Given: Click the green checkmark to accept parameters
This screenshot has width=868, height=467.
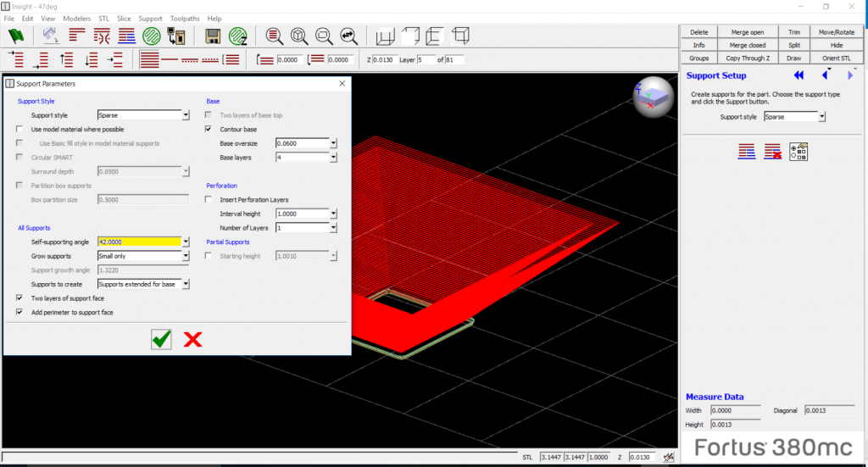Looking at the screenshot, I should (161, 339).
